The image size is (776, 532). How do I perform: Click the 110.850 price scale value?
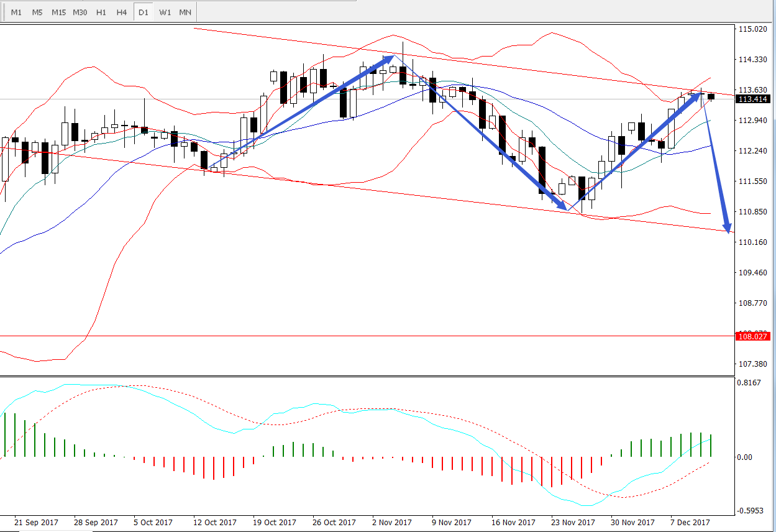click(752, 212)
